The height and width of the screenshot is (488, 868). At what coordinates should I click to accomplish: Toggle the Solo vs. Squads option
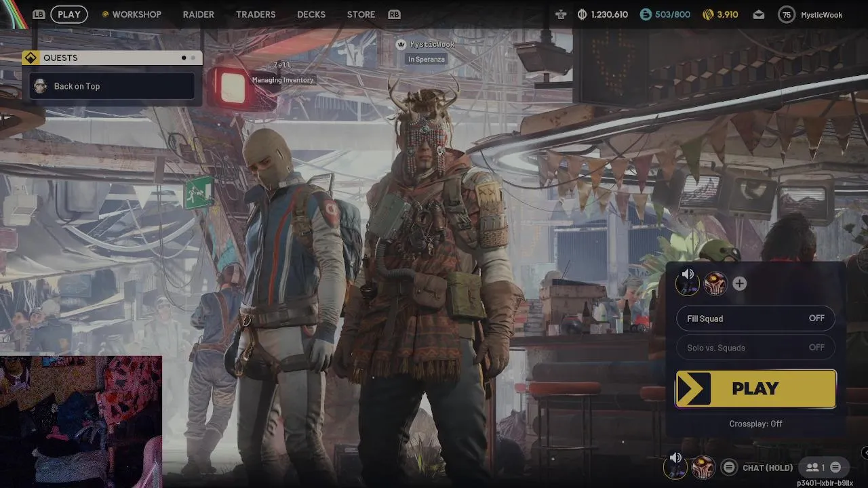pos(755,348)
